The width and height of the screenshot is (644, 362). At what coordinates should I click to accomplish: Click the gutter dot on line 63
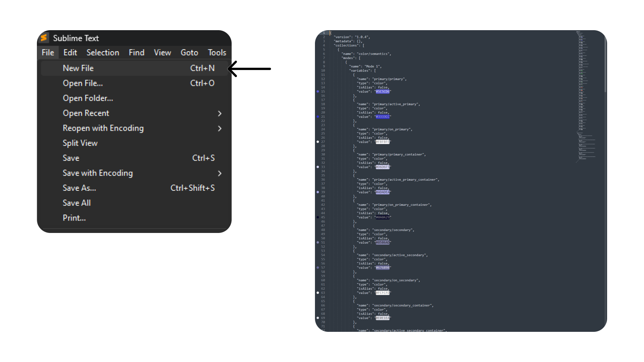[318, 293]
